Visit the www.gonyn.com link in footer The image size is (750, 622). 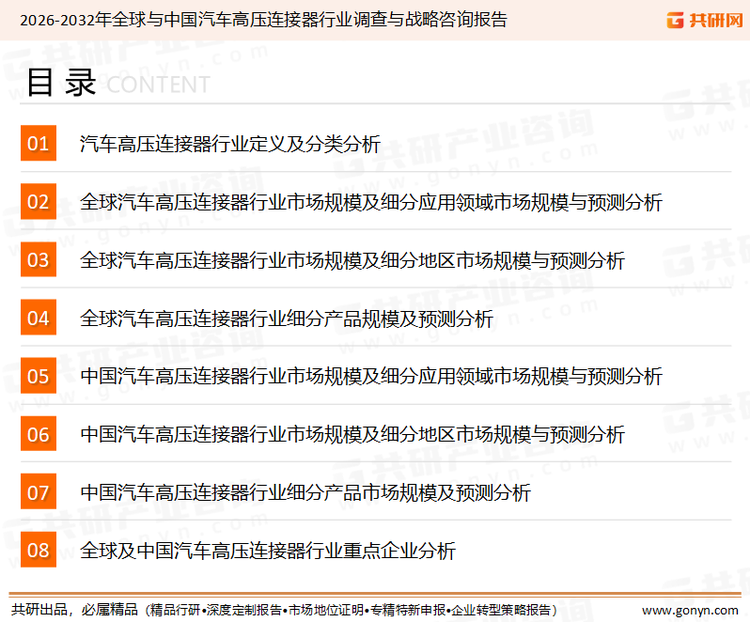click(690, 611)
